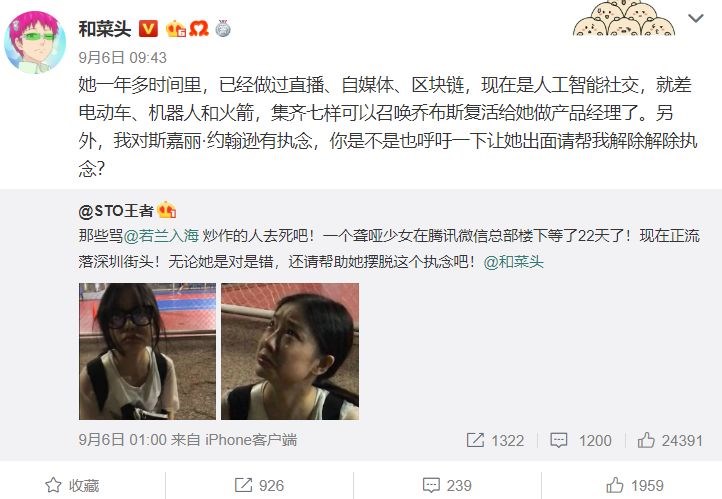Open the 9月6日 09:43 post timestamp
This screenshot has width=722, height=499.
pos(122,58)
